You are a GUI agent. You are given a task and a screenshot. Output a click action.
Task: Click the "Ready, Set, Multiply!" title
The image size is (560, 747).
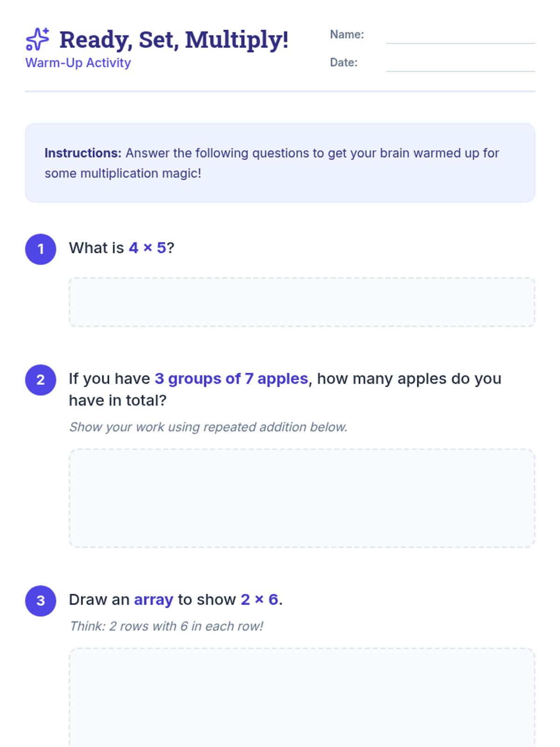pyautogui.click(x=174, y=40)
